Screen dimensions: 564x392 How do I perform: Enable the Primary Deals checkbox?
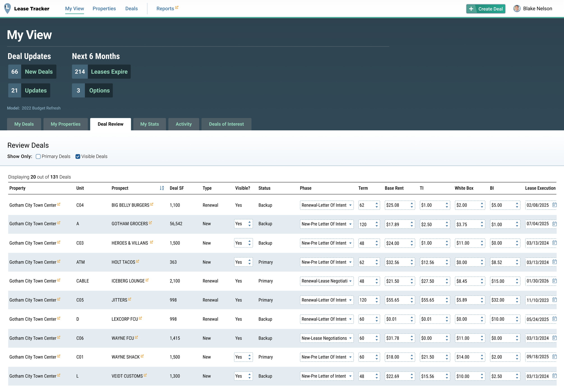[x=38, y=157]
